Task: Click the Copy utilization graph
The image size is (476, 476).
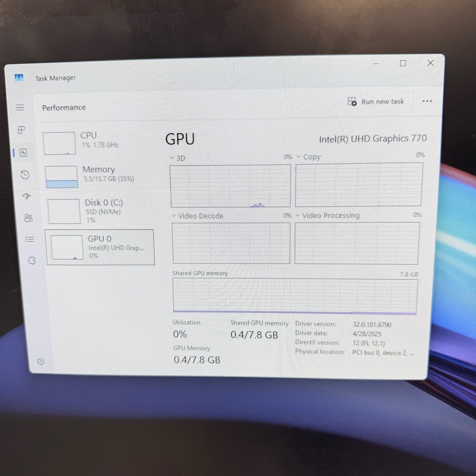Action: coord(359,185)
